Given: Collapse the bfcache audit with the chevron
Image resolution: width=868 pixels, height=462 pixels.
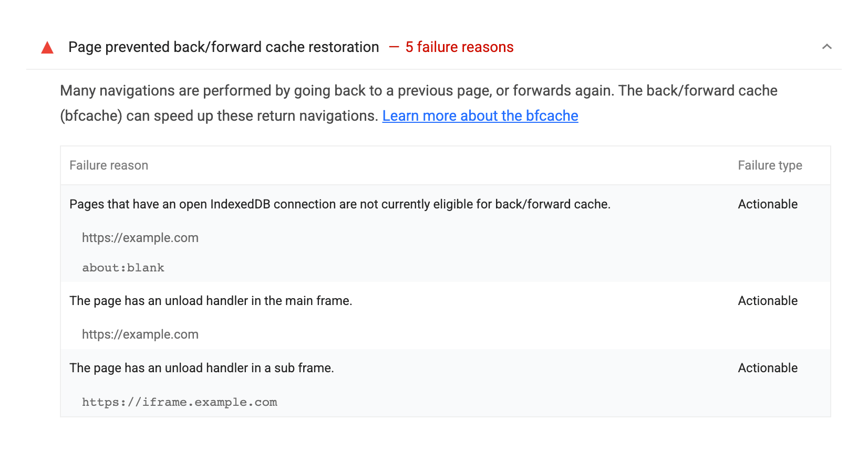Looking at the screenshot, I should click(x=826, y=47).
